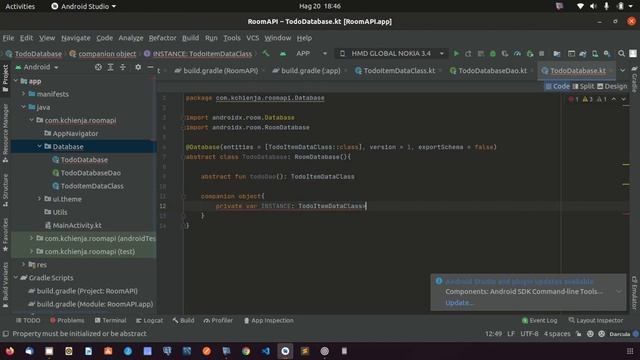Click the info icon in update notification
640x360 pixels.
439,281
